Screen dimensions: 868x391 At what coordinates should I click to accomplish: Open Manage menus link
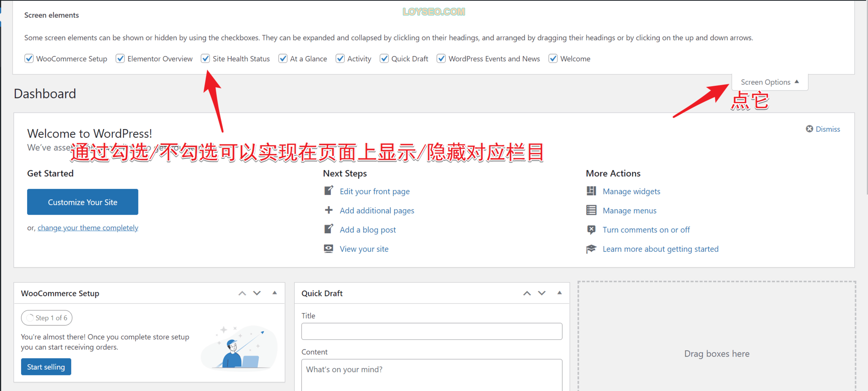pyautogui.click(x=630, y=210)
